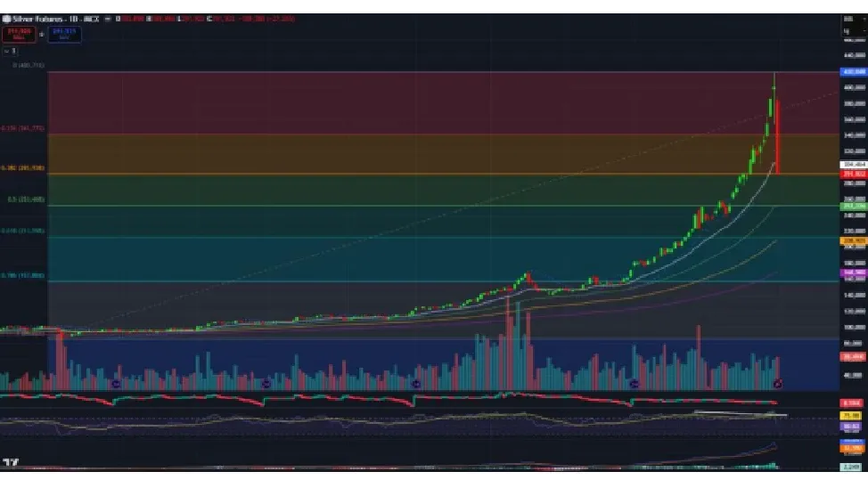868x488 pixels.
Task: Click the orange 0.382 Fibonacci level line
Action: pyautogui.click(x=443, y=174)
